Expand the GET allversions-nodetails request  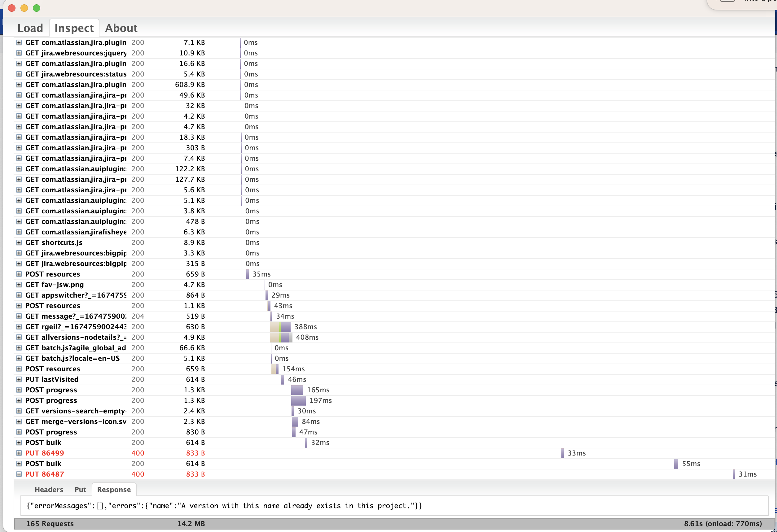[x=19, y=337]
